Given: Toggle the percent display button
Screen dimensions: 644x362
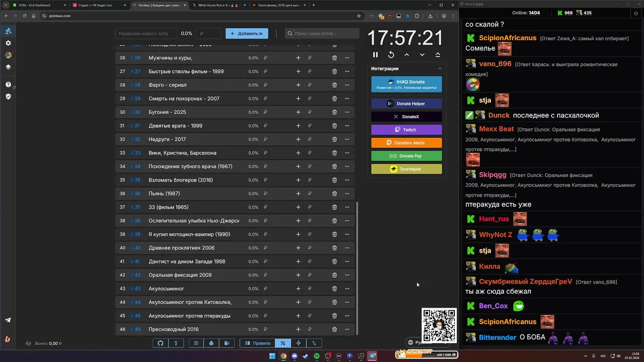Looking at the screenshot, I should click(283, 343).
